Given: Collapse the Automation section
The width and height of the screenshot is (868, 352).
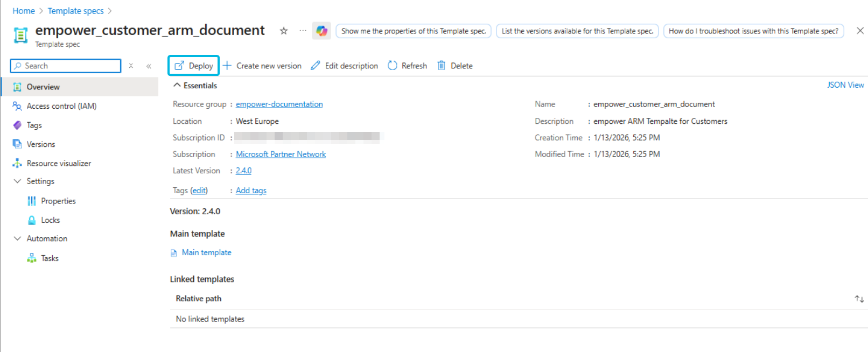Looking at the screenshot, I should [17, 238].
